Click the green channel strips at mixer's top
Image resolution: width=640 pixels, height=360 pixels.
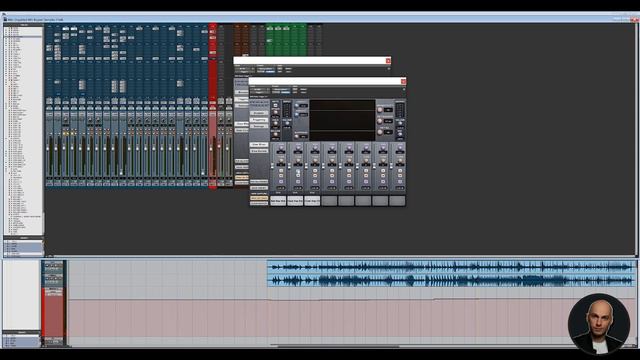pos(286,40)
